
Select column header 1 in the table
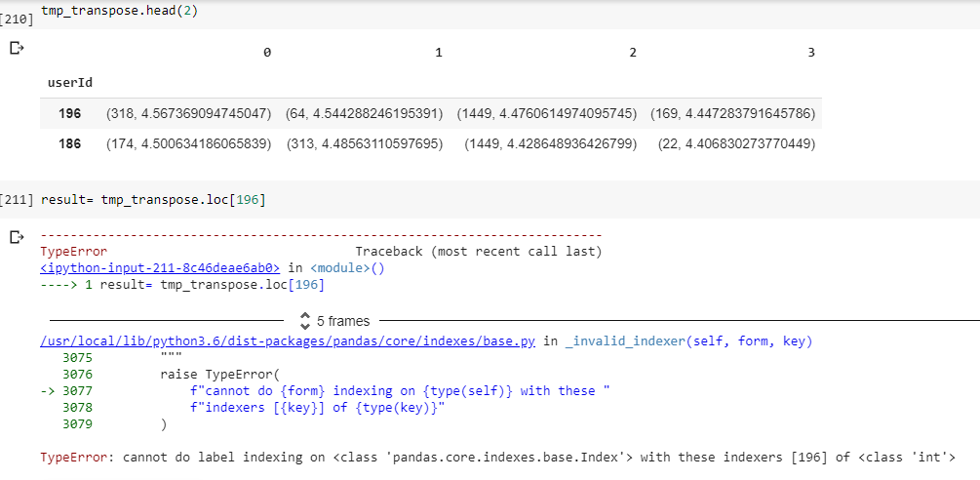click(x=439, y=53)
